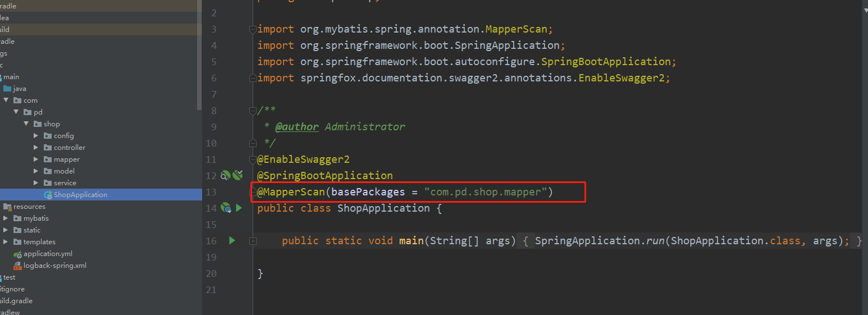
Task: Click the Administrator author name
Action: (x=365, y=126)
